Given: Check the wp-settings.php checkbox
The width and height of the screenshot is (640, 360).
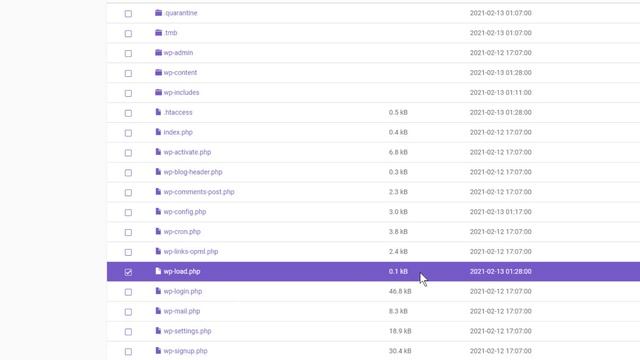Looking at the screenshot, I should tap(128, 332).
